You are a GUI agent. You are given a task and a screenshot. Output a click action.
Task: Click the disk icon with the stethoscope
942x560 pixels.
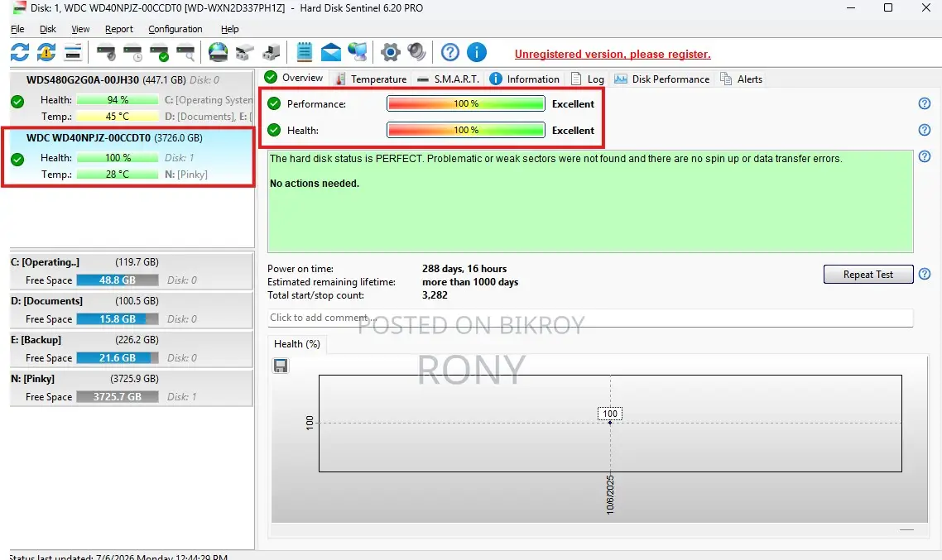(x=106, y=53)
